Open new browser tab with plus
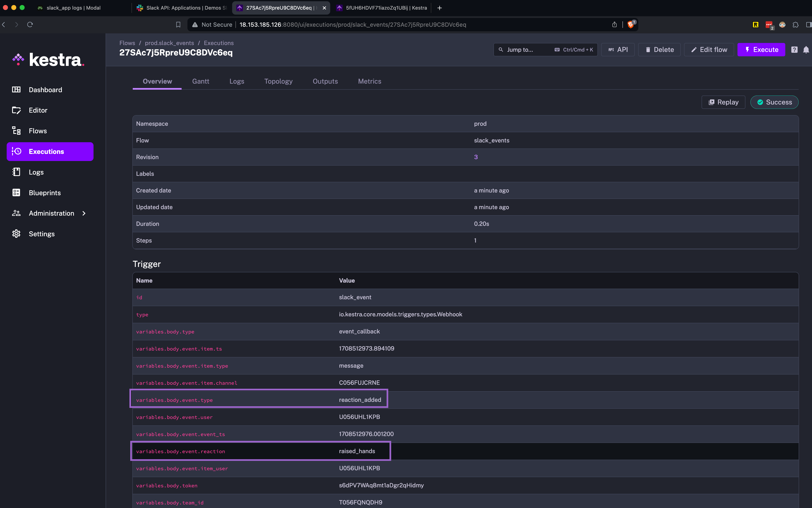The height and width of the screenshot is (508, 812). [439, 8]
